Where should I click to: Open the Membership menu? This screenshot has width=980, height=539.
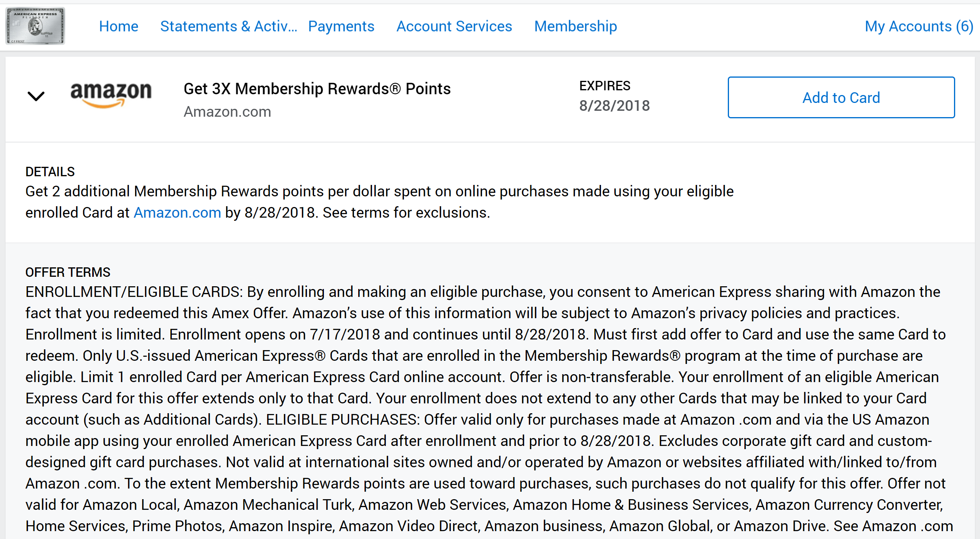(x=575, y=26)
